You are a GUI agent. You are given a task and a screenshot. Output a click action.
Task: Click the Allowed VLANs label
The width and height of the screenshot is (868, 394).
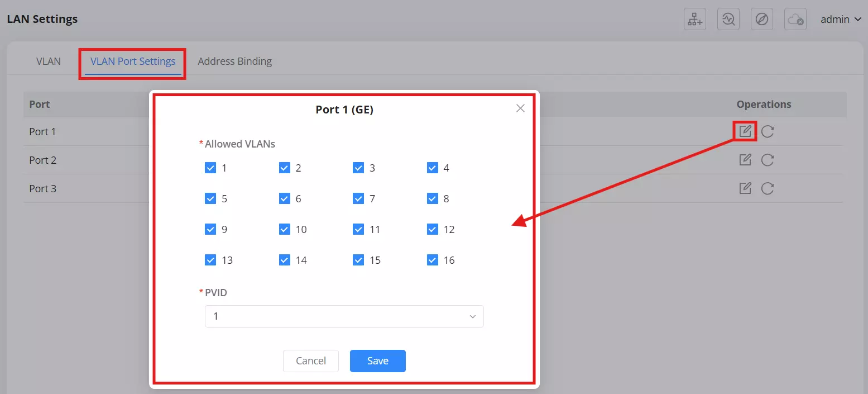[240, 144]
